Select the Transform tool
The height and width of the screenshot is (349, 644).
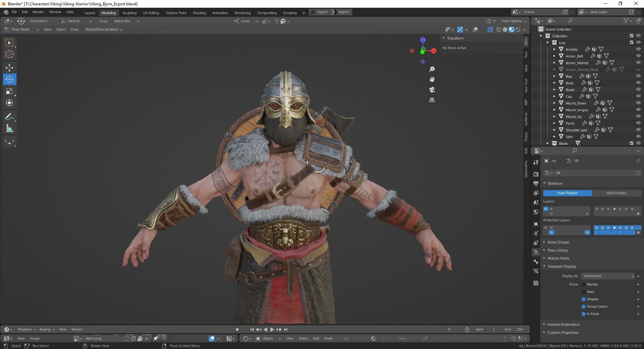9,103
